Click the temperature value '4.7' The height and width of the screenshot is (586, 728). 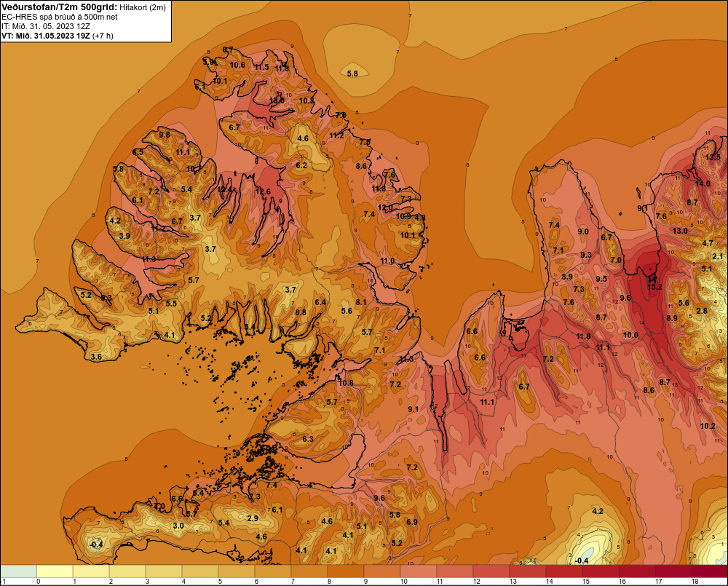tap(707, 243)
